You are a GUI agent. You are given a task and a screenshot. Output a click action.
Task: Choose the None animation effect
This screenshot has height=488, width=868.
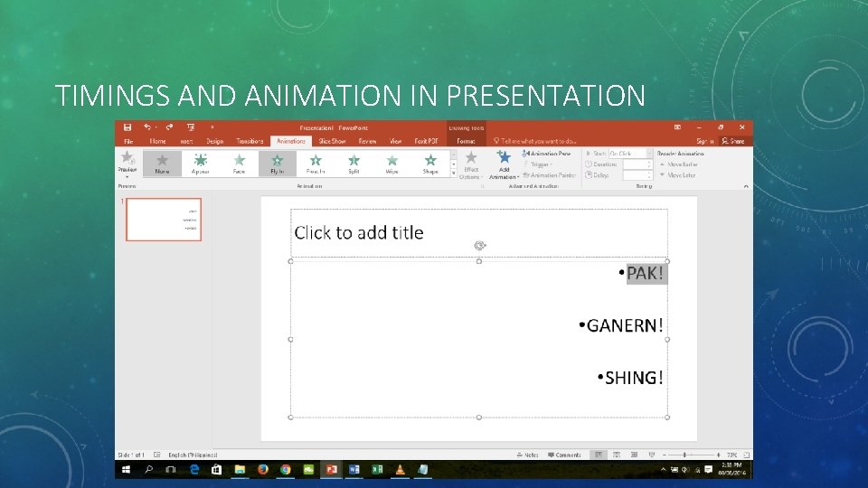pyautogui.click(x=162, y=164)
